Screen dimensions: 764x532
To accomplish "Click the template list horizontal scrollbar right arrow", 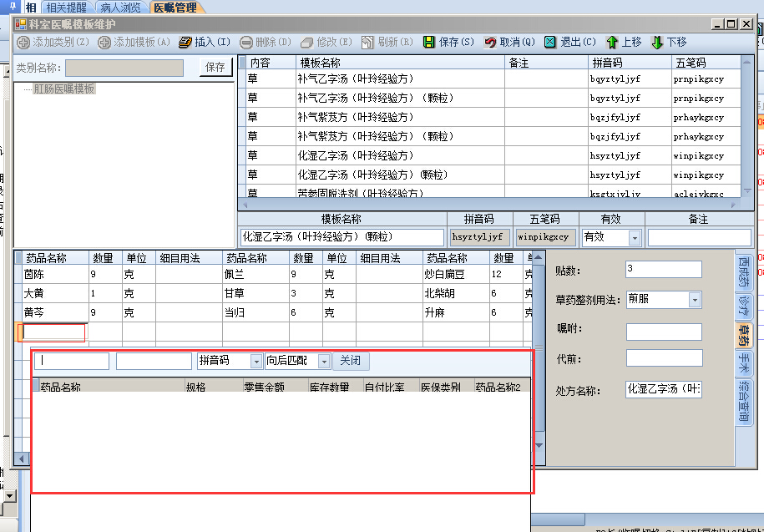I will point(734,205).
